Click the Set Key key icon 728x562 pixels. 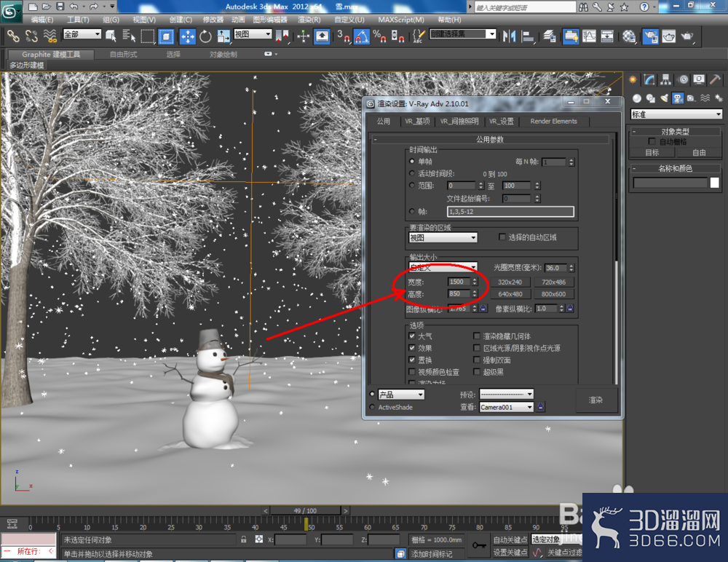coord(479,545)
